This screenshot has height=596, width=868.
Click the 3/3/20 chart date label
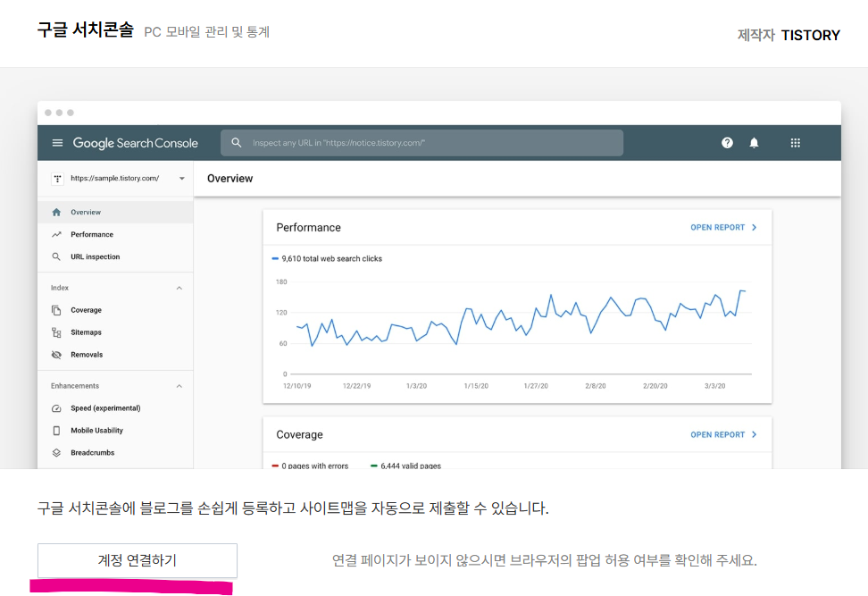[x=714, y=385]
